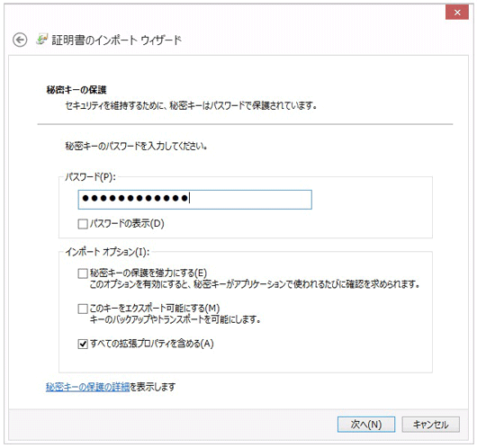The height and width of the screenshot is (448, 477).
Task: Open the 秘密キーの保護の詳細 link
Action: [x=87, y=387]
